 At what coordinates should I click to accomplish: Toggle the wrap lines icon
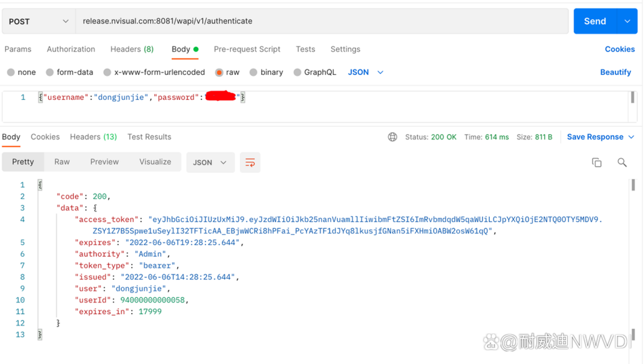pyautogui.click(x=250, y=162)
